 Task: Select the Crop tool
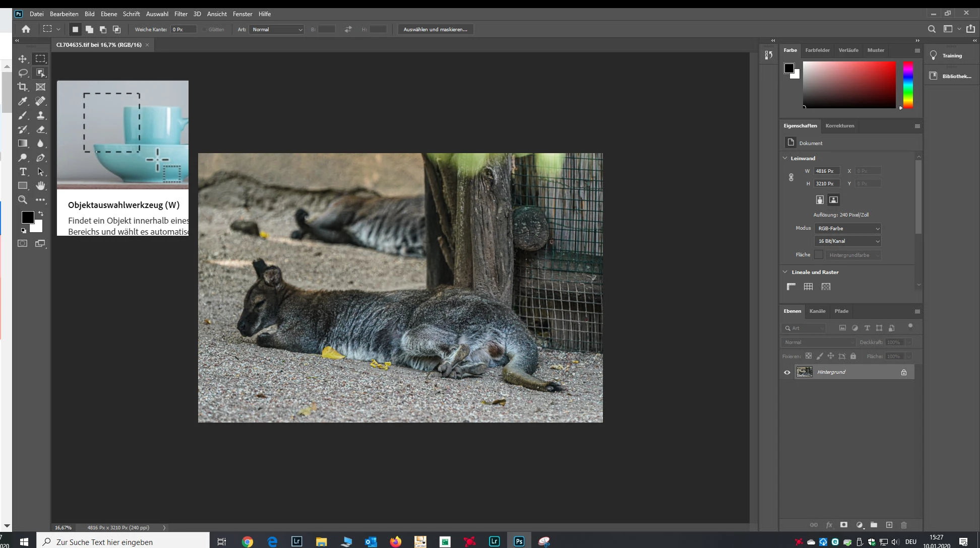[x=23, y=87]
